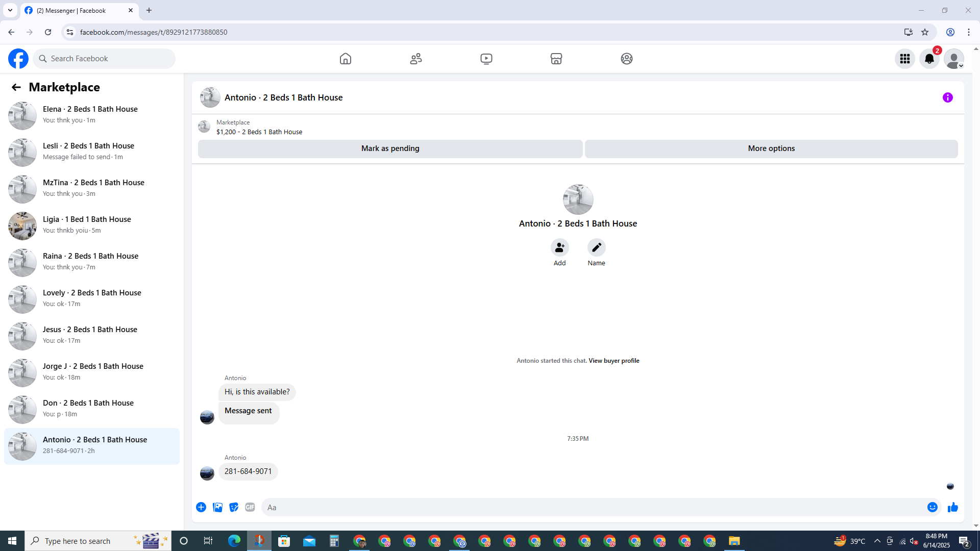This screenshot has width=980, height=551.
Task: Open the tab search dropdown
Action: [x=10, y=10]
